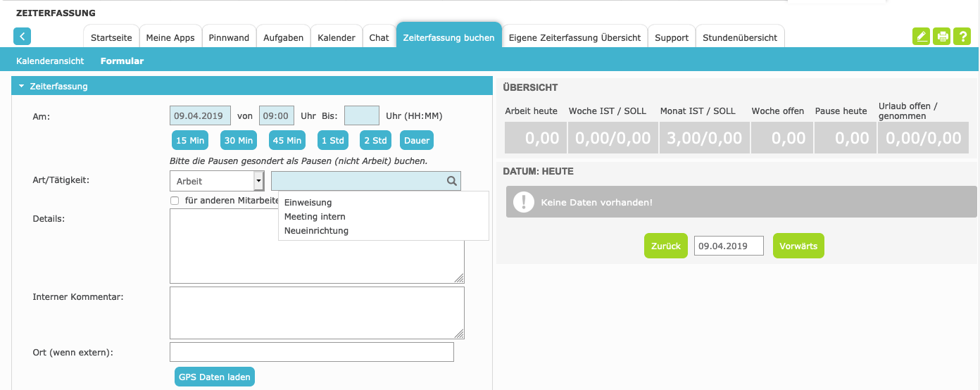Image resolution: width=980 pixels, height=390 pixels.
Task: Click the exclamation warning icon
Action: click(x=524, y=202)
